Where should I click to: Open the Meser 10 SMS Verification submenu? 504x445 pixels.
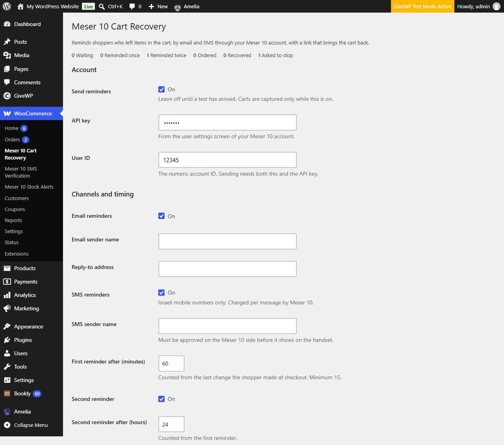[31, 172]
